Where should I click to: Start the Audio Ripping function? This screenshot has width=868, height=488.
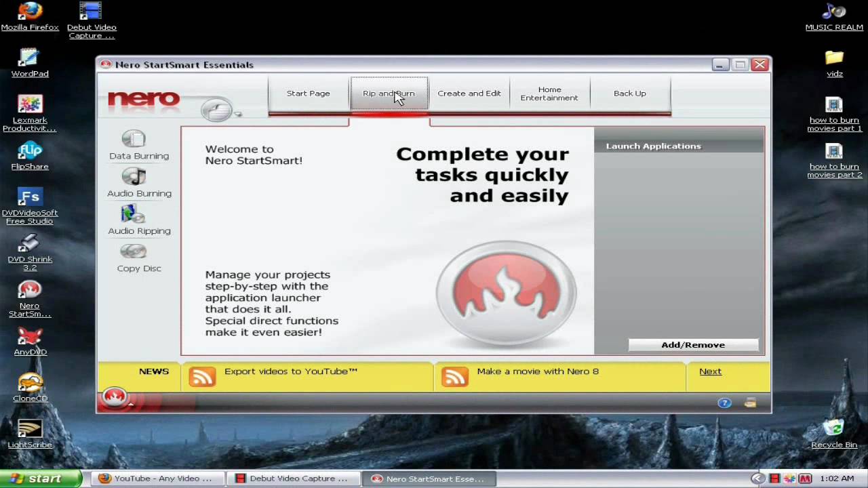[x=139, y=221]
